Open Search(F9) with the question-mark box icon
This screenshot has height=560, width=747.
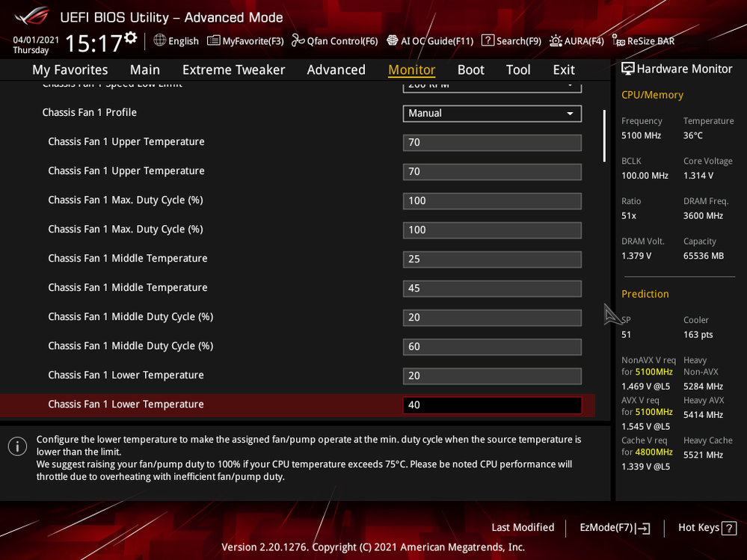488,40
